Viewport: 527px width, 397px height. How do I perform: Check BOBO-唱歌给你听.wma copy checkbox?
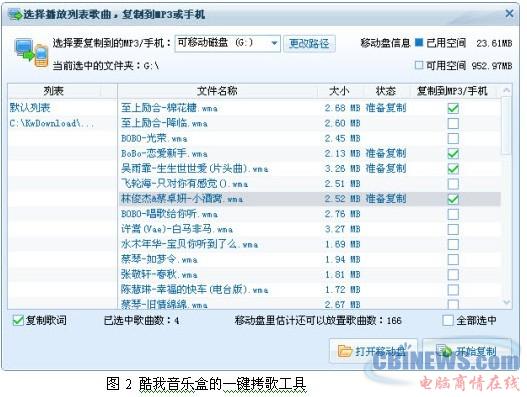[453, 214]
